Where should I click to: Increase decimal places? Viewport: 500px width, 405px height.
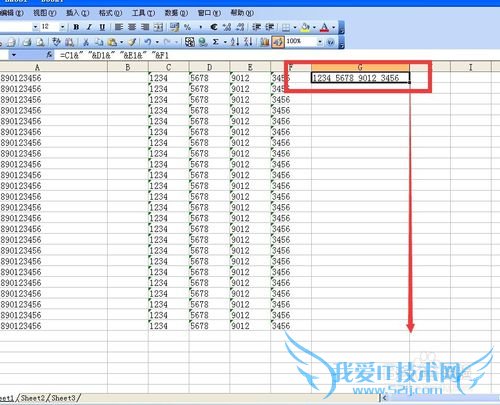(227, 27)
